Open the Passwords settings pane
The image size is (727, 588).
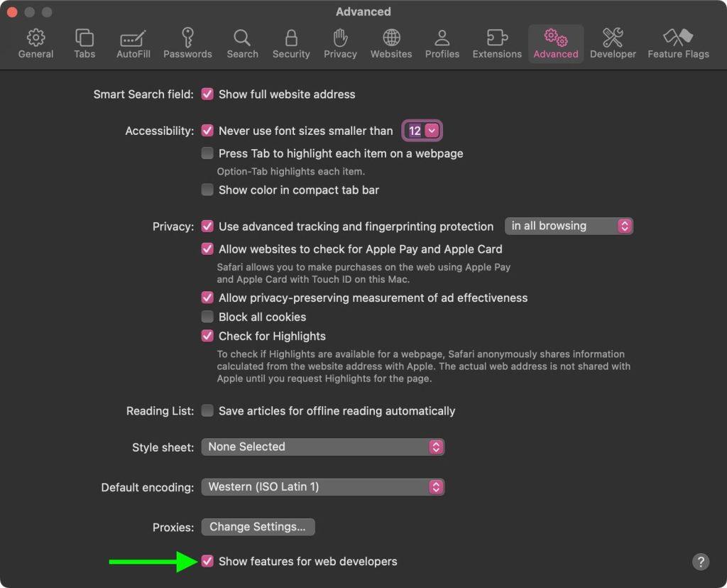(x=187, y=43)
